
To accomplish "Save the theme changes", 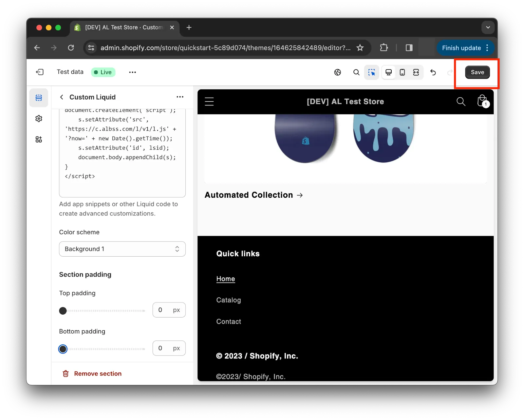I will (477, 72).
